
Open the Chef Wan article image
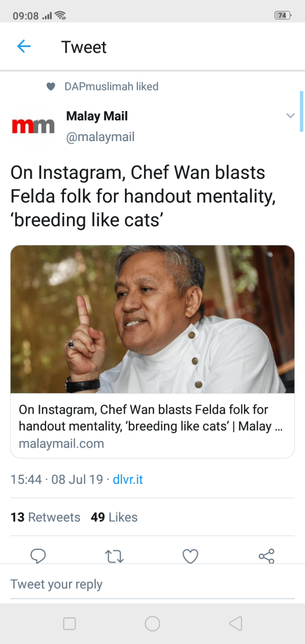click(152, 319)
